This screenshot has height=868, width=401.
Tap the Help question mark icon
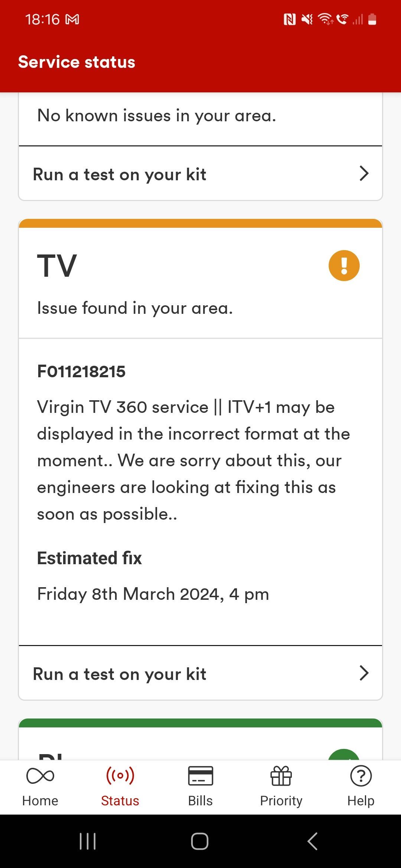click(x=361, y=776)
